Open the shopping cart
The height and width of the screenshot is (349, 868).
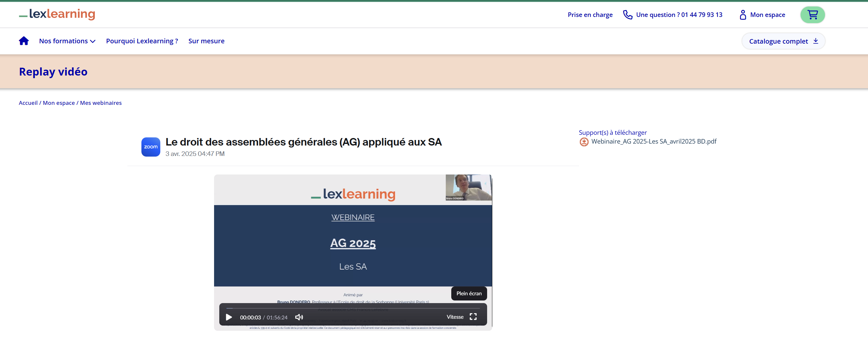[x=812, y=15]
